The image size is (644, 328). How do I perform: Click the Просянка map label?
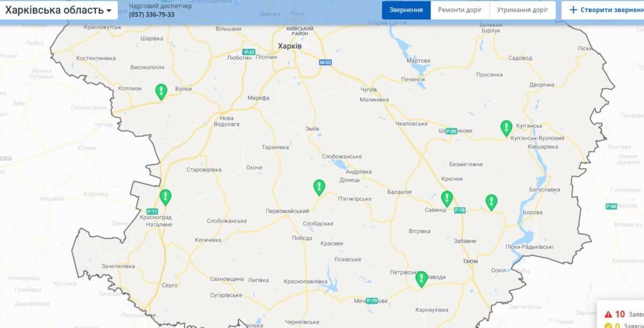(489, 75)
